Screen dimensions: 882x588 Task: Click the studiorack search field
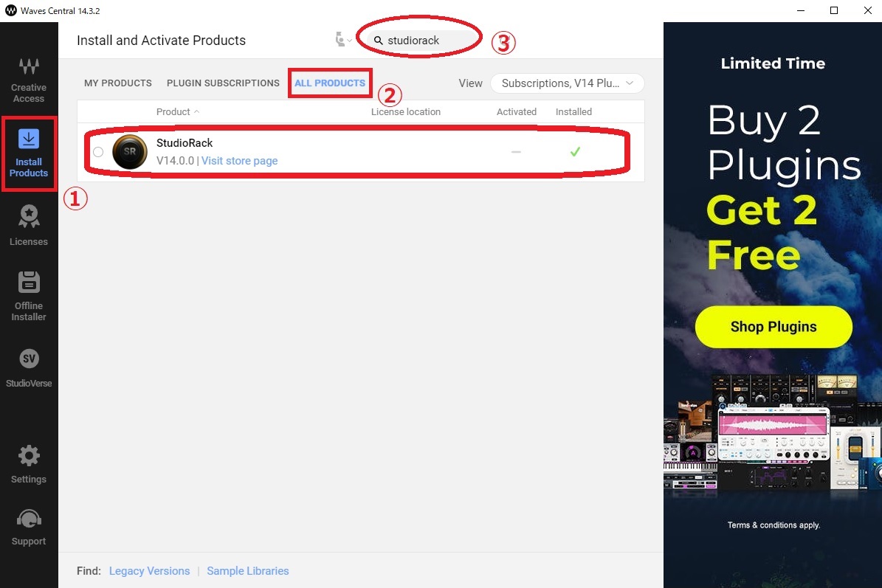422,41
